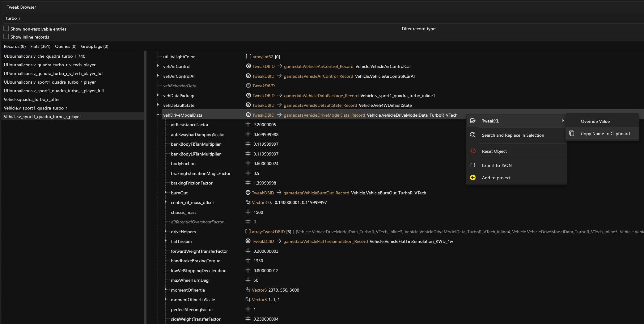Click the Export to JSON braces icon
644x324 pixels.
click(x=472, y=165)
